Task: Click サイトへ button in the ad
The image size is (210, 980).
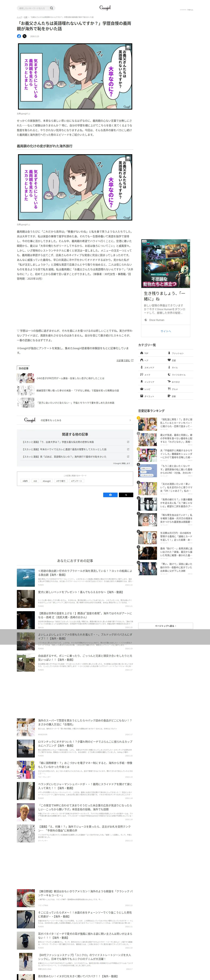Action: point(166,331)
